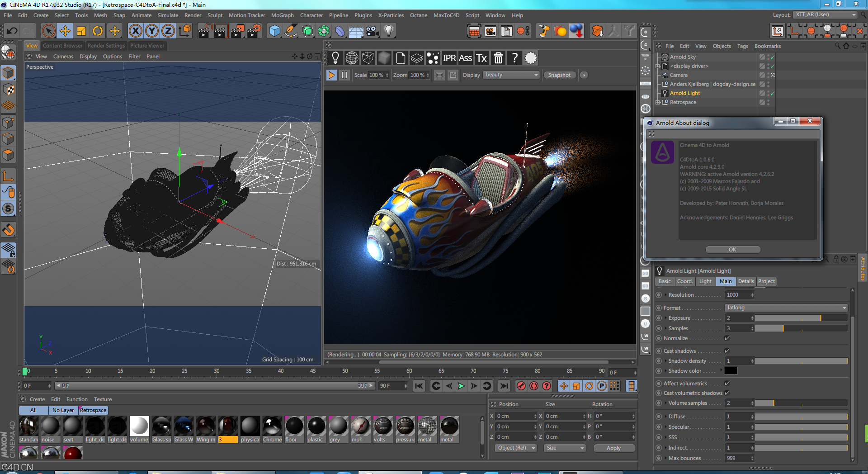Select the No Layer material tab
The height and width of the screenshot is (474, 868).
click(63, 410)
